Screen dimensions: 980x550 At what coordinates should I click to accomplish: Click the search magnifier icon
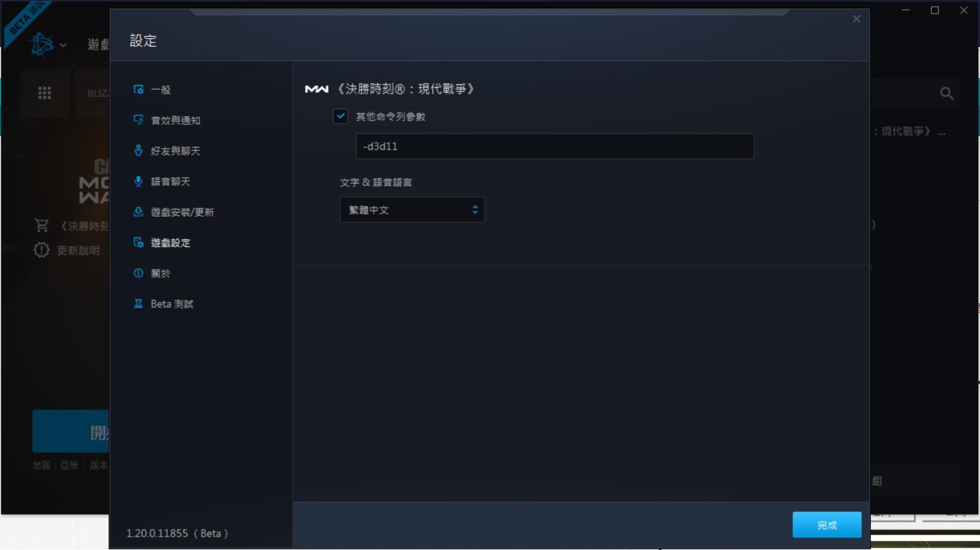click(x=947, y=93)
